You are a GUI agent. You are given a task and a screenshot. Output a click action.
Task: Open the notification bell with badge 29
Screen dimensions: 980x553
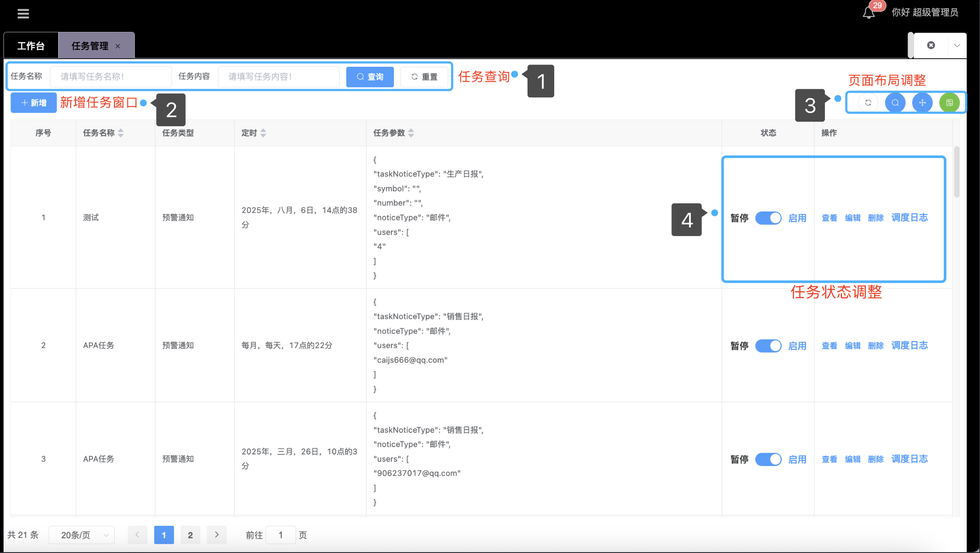[x=869, y=13]
